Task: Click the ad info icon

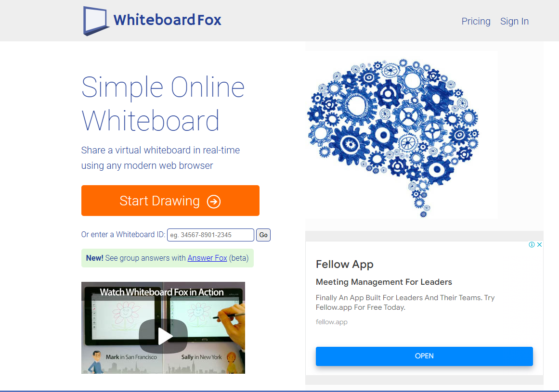Action: coord(532,245)
